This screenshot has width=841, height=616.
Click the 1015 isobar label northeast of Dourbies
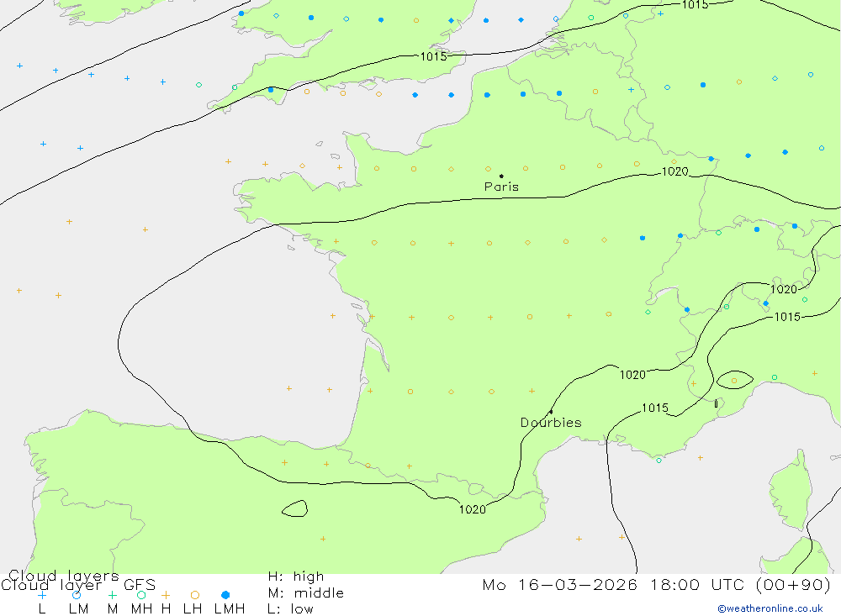[x=655, y=408]
